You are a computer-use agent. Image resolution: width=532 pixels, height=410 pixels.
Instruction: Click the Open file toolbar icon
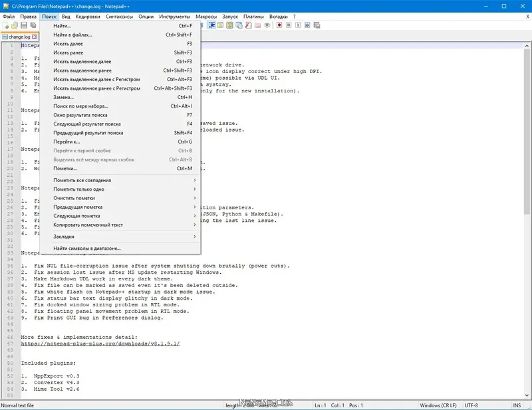(x=14, y=25)
